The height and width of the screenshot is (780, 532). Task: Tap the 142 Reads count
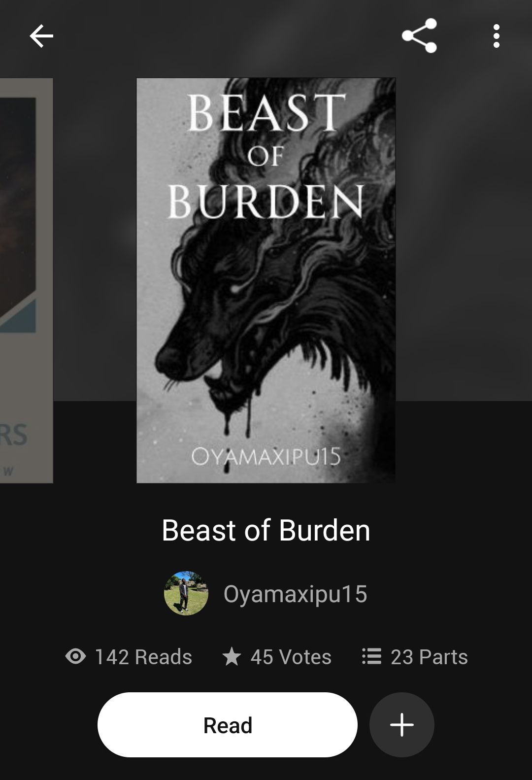(143, 657)
